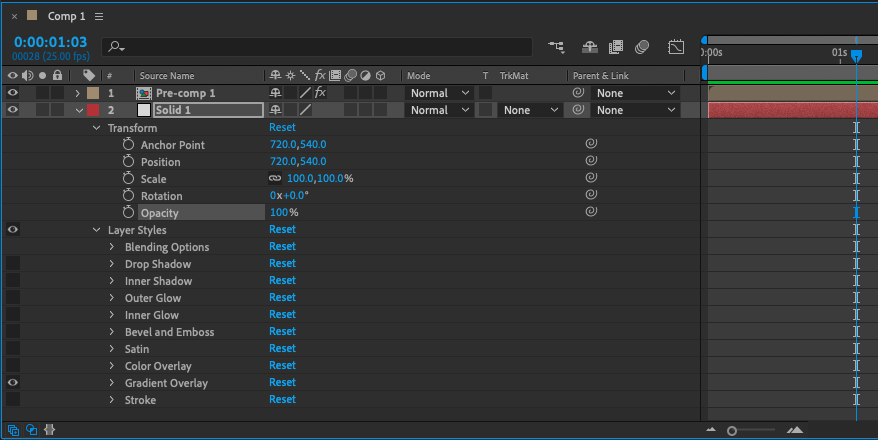This screenshot has height=440, width=878.
Task: Click the layer search field
Action: click(x=317, y=47)
